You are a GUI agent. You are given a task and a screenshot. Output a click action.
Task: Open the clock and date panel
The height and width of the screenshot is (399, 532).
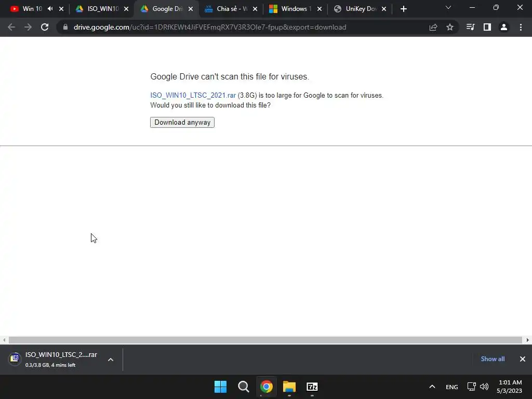click(x=510, y=387)
